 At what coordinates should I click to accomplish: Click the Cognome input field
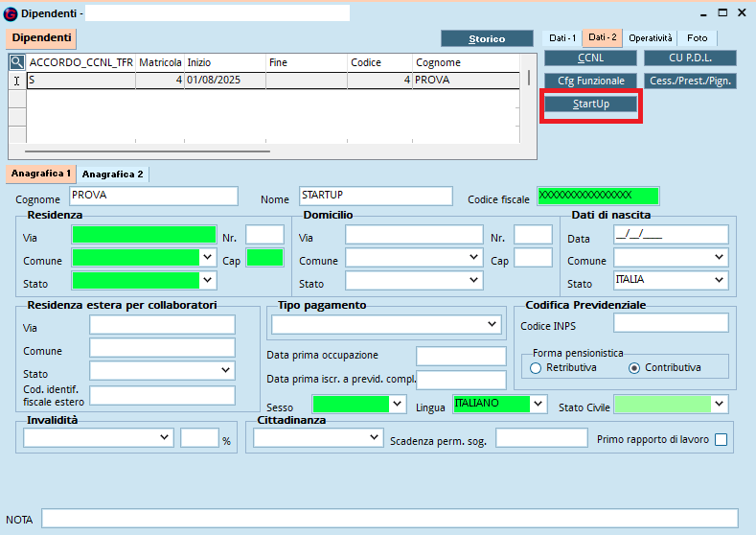point(154,196)
